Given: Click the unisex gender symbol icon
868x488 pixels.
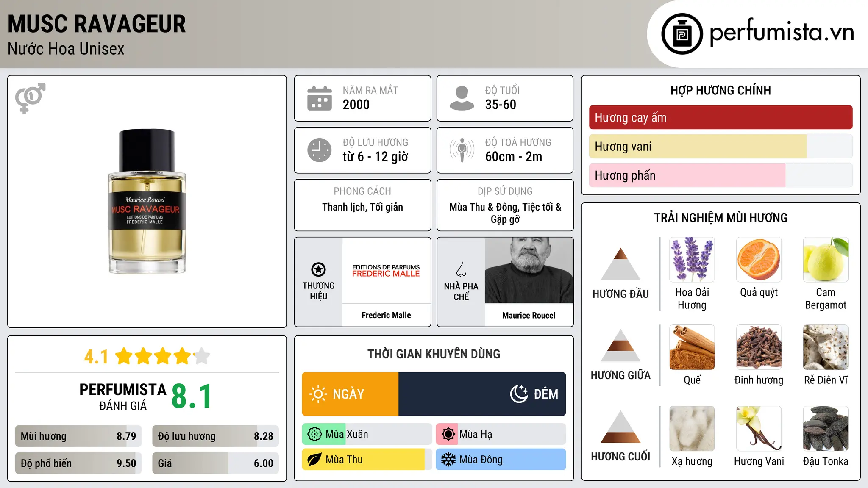Looking at the screenshot, I should click(x=30, y=98).
